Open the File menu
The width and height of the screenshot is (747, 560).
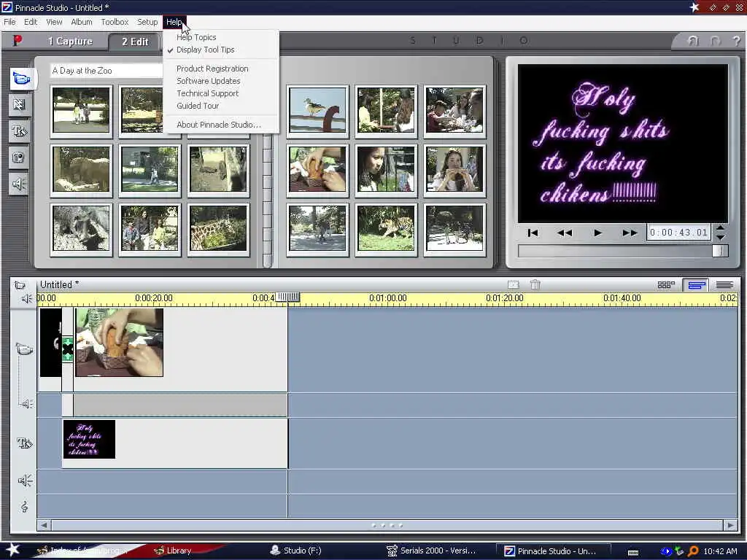tap(9, 22)
